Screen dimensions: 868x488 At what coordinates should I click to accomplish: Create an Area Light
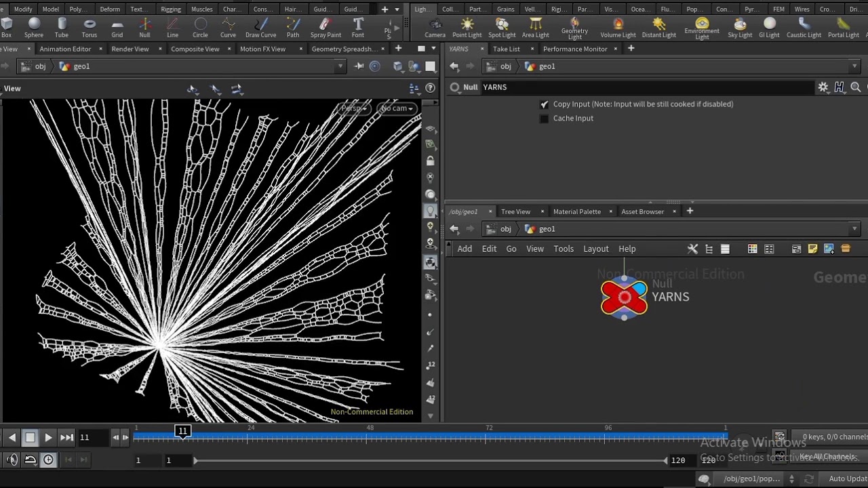coord(536,28)
